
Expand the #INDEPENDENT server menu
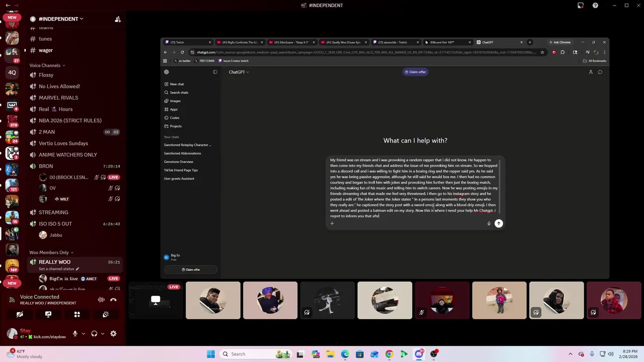(61, 19)
